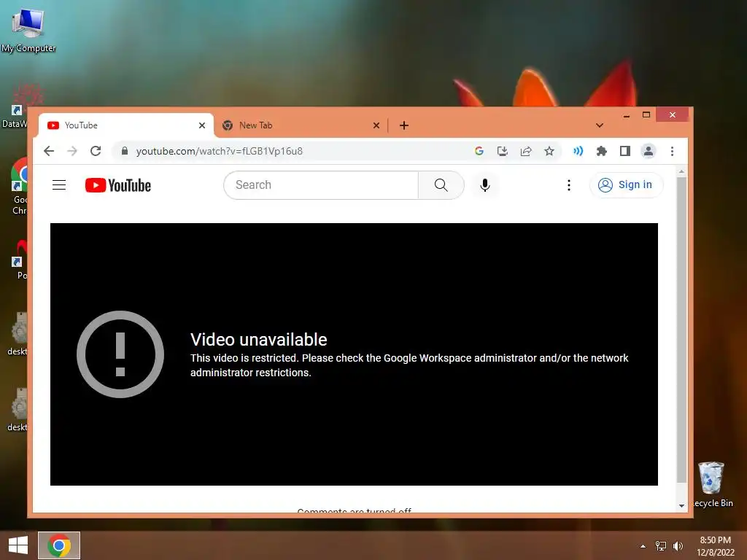
Task: Reload the YouTube page
Action: (x=96, y=152)
